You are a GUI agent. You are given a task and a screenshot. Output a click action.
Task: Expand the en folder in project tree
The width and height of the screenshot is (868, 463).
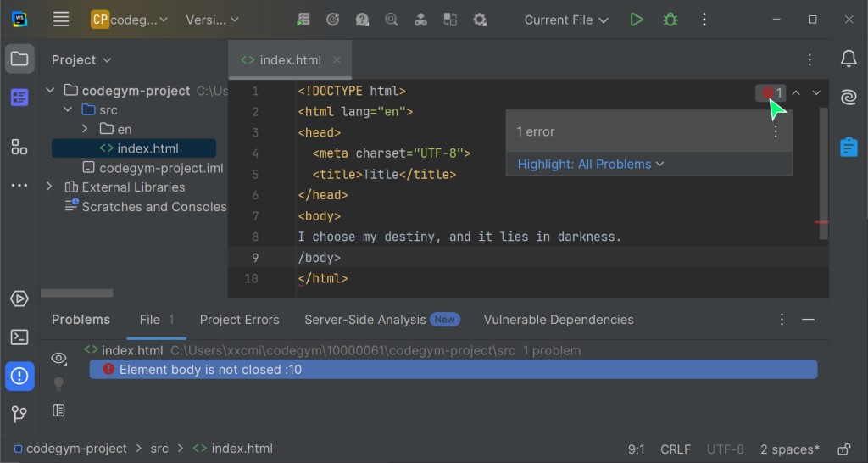click(x=86, y=129)
